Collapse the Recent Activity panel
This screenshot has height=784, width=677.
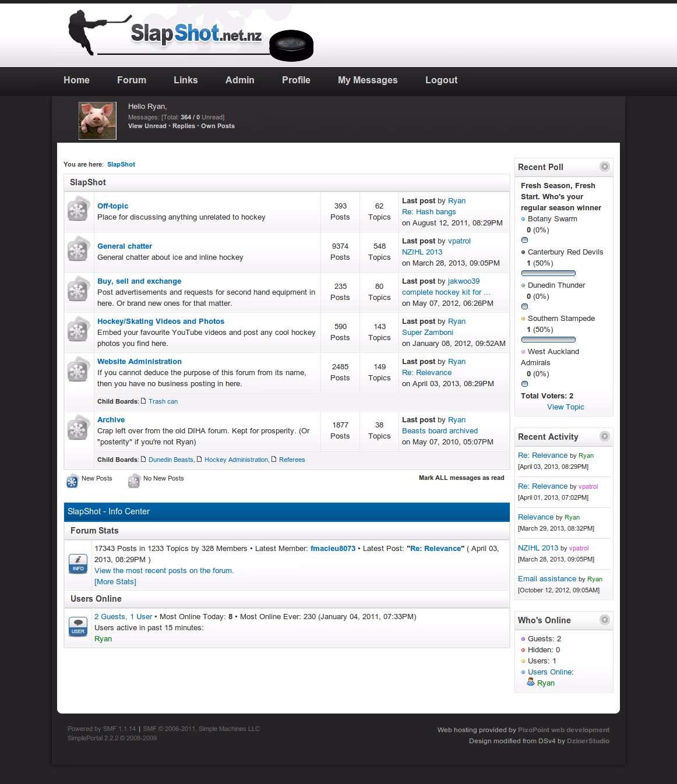(605, 436)
